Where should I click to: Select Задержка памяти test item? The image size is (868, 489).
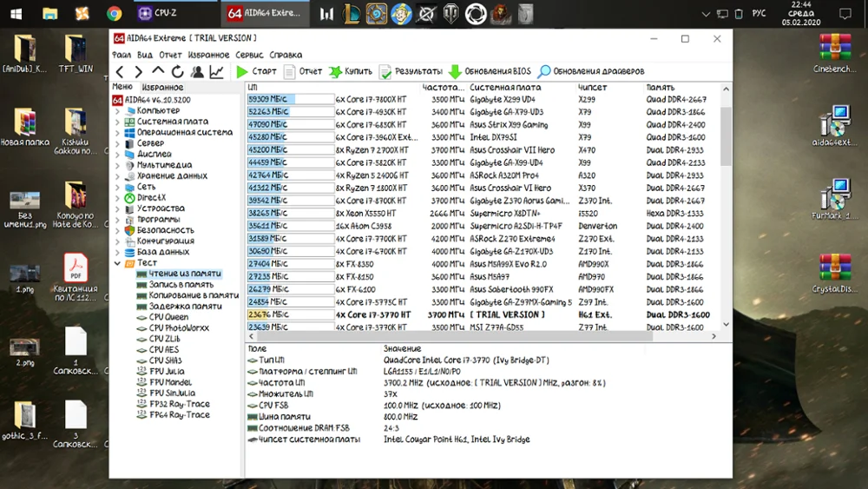tap(180, 307)
